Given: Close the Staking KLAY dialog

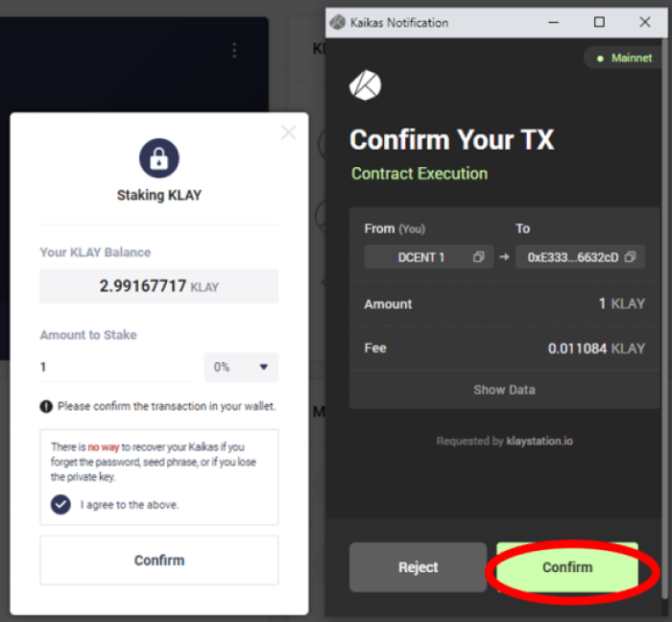Looking at the screenshot, I should point(288,132).
